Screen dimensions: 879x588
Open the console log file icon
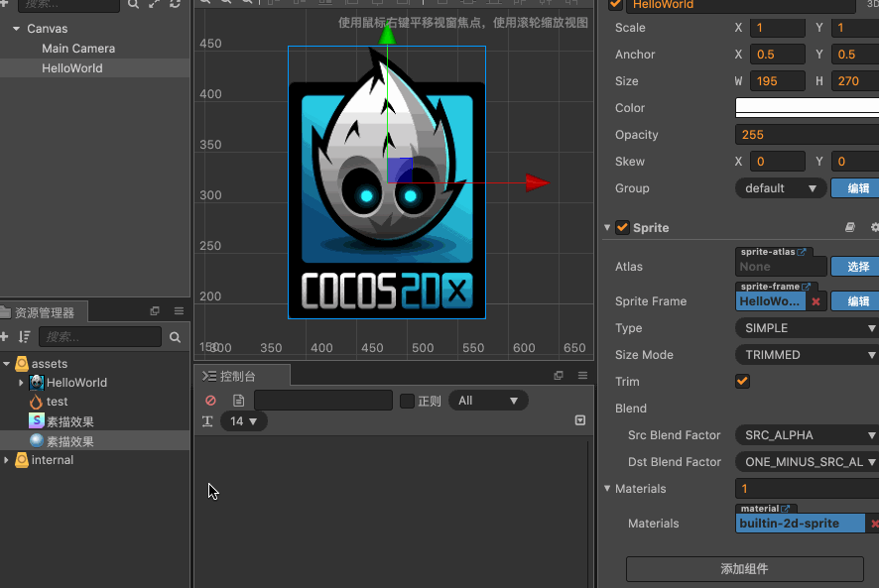(238, 401)
